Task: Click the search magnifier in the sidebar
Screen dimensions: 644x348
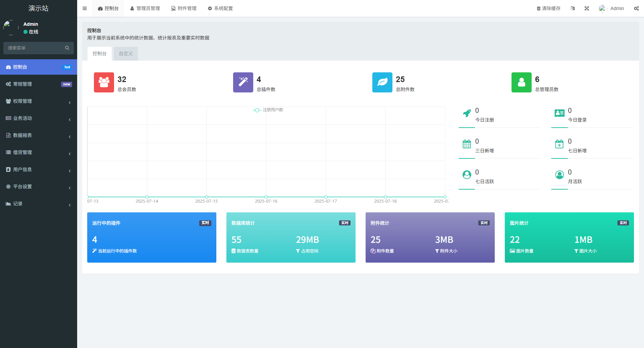Action: point(67,48)
